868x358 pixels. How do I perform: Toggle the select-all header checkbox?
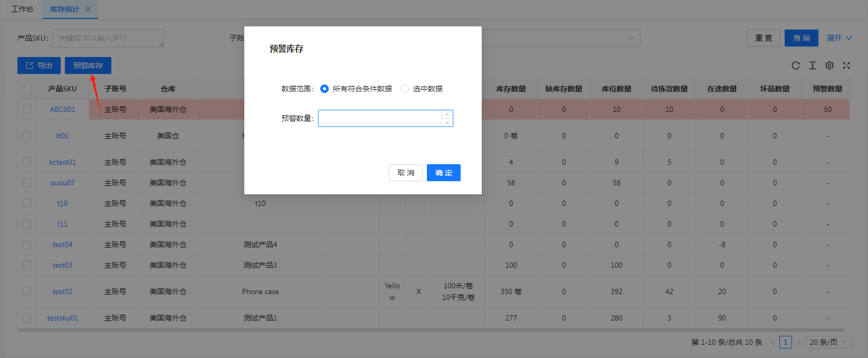pyautogui.click(x=27, y=89)
